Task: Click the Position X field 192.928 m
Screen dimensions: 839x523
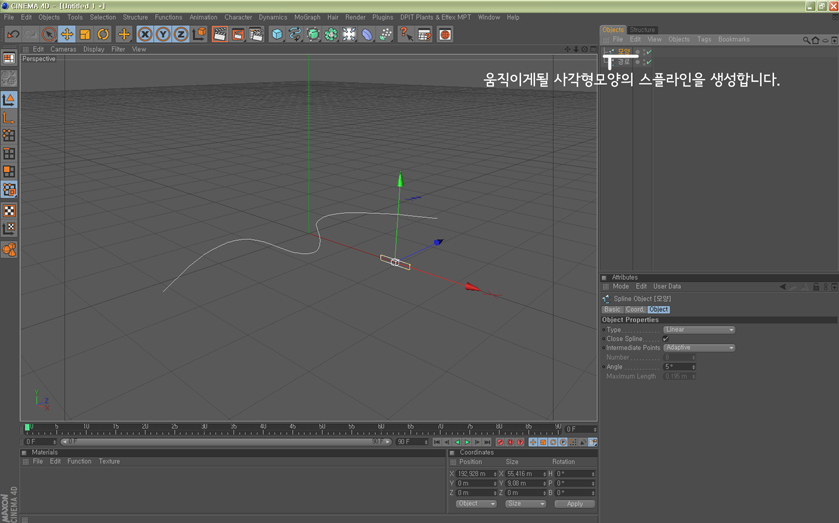Action: tap(476, 474)
